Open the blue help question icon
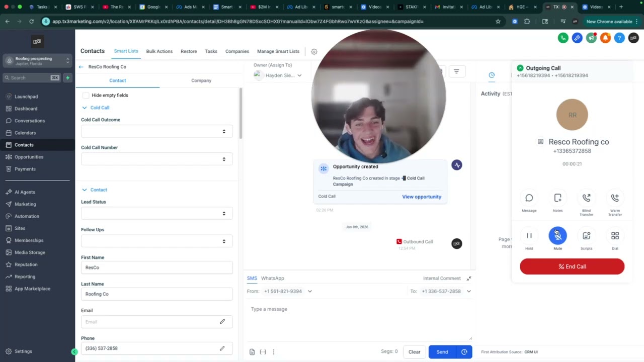Screen dimensions: 644x362 click(x=619, y=38)
